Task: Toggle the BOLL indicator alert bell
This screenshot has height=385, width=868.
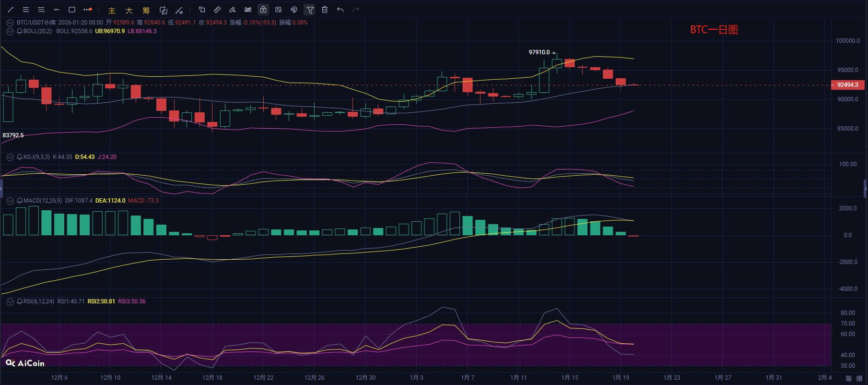Action: (20, 31)
